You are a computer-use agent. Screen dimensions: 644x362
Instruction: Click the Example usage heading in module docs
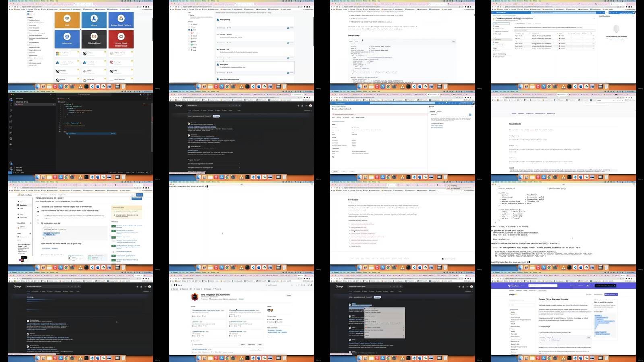point(354,35)
